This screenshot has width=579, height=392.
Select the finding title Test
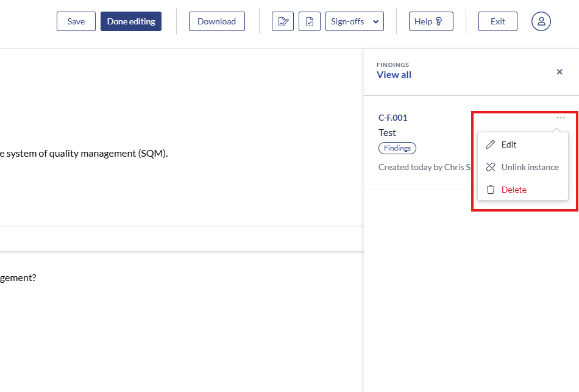[387, 132]
